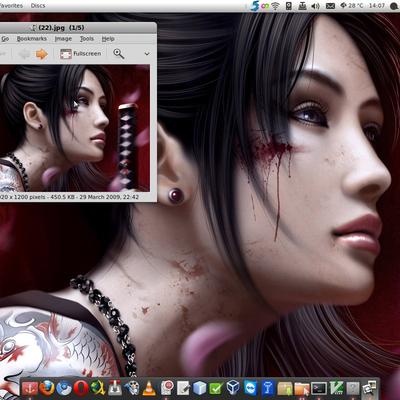Open the hard disk indicator in panel

(289, 6)
